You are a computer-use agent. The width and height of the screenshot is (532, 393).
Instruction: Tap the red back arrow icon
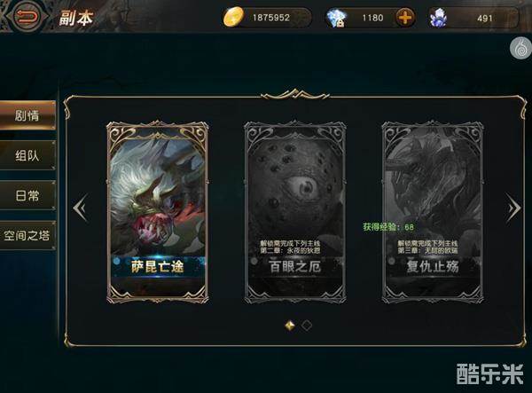pyautogui.click(x=27, y=16)
